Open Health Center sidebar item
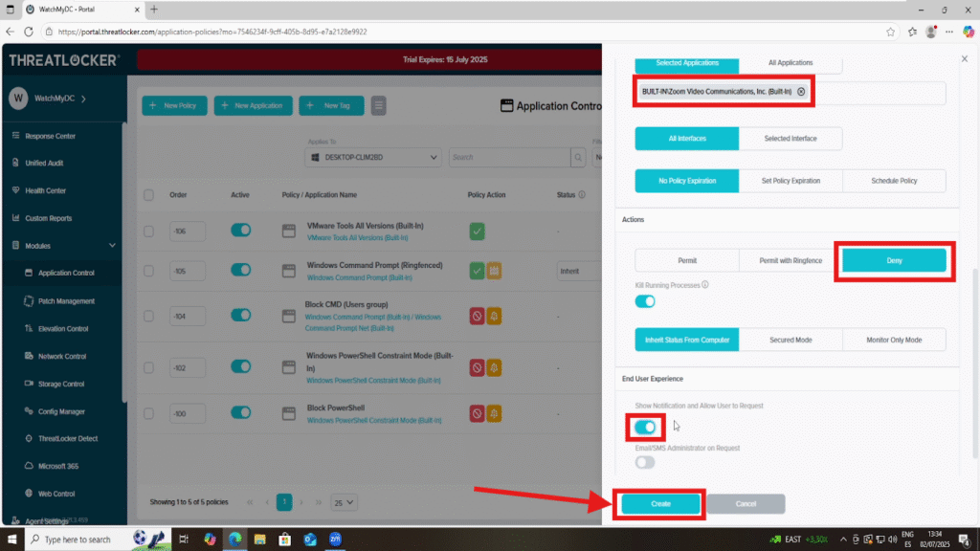This screenshot has height=551, width=980. pyautogui.click(x=45, y=190)
